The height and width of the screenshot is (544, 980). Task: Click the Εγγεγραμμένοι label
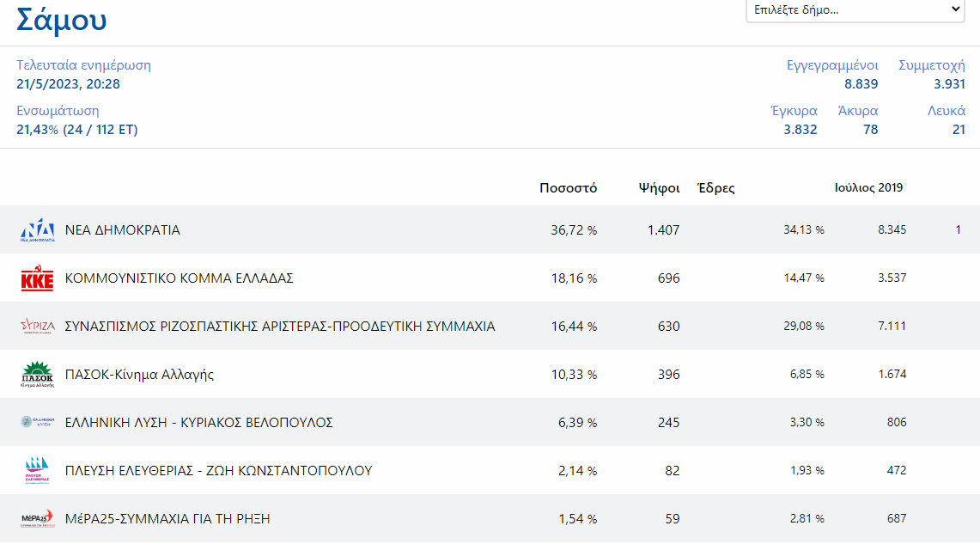coord(832,65)
